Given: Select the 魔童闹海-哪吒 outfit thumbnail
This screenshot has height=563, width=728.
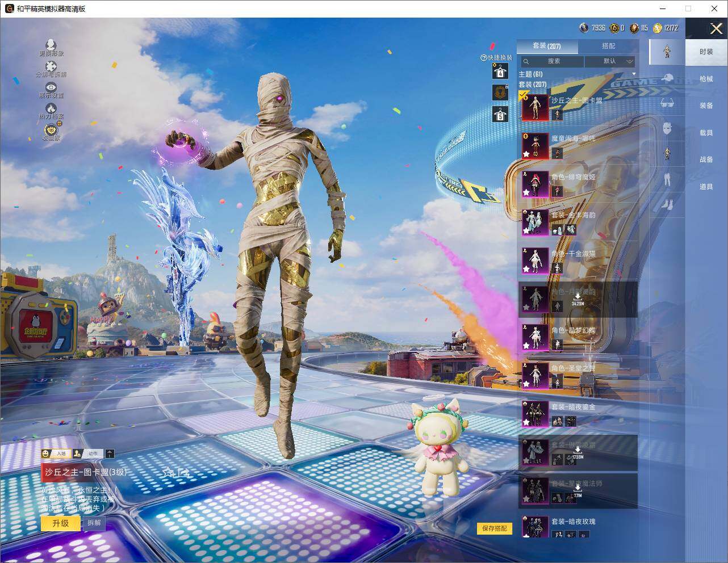Looking at the screenshot, I should [535, 146].
